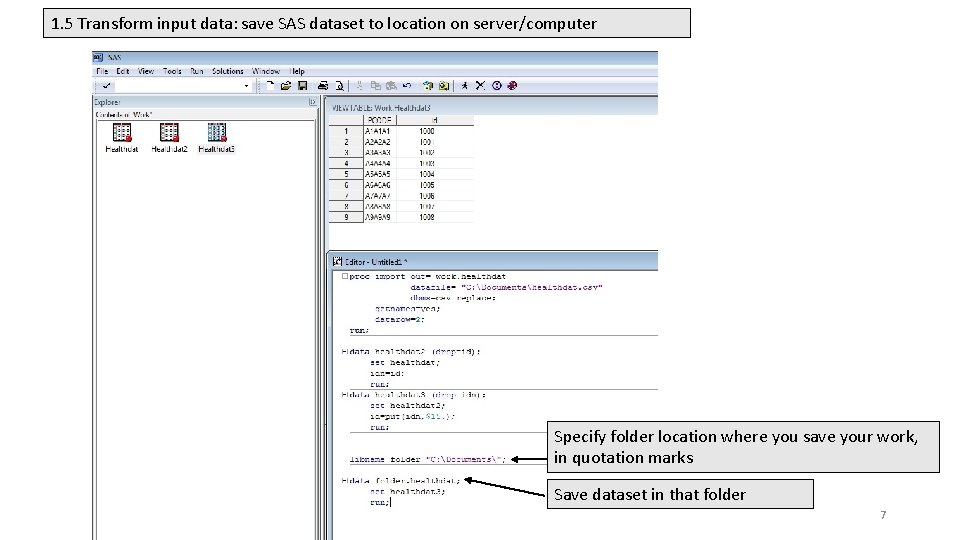This screenshot has height=540, width=960.
Task: Click the libname folder code line
Action: [428, 459]
